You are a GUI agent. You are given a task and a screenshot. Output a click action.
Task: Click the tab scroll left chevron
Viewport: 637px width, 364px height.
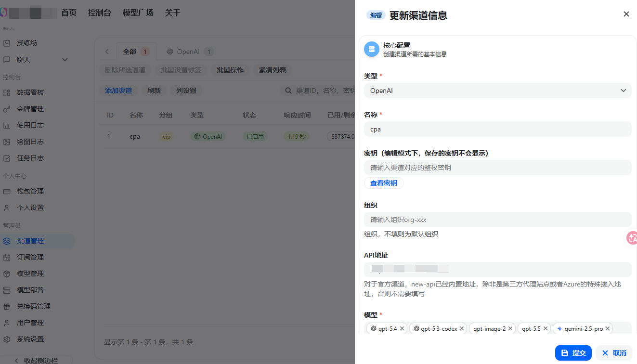point(107,52)
